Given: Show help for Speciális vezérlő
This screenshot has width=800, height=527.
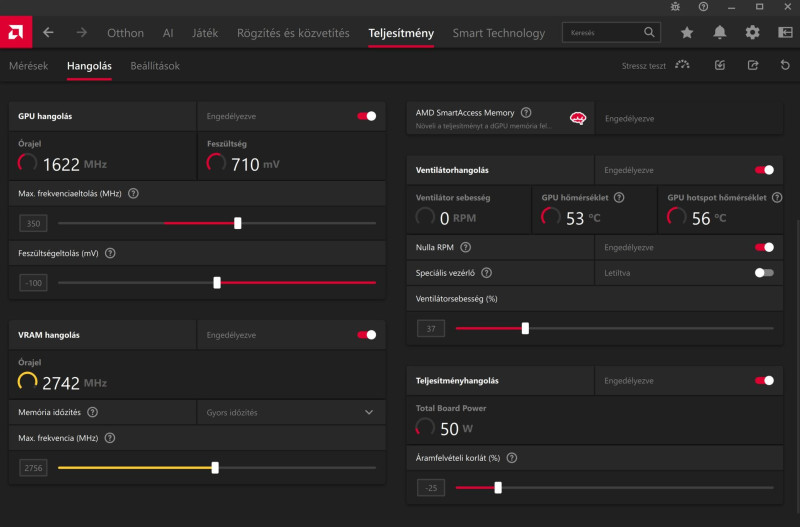Looking at the screenshot, I should click(487, 273).
